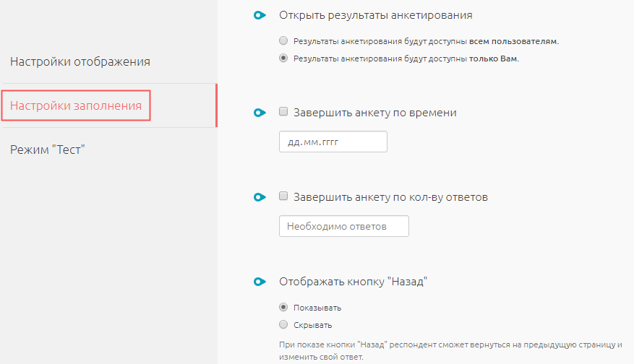Switch to the Режим "Тест" section
Viewport: 634px width, 364px height.
48,149
